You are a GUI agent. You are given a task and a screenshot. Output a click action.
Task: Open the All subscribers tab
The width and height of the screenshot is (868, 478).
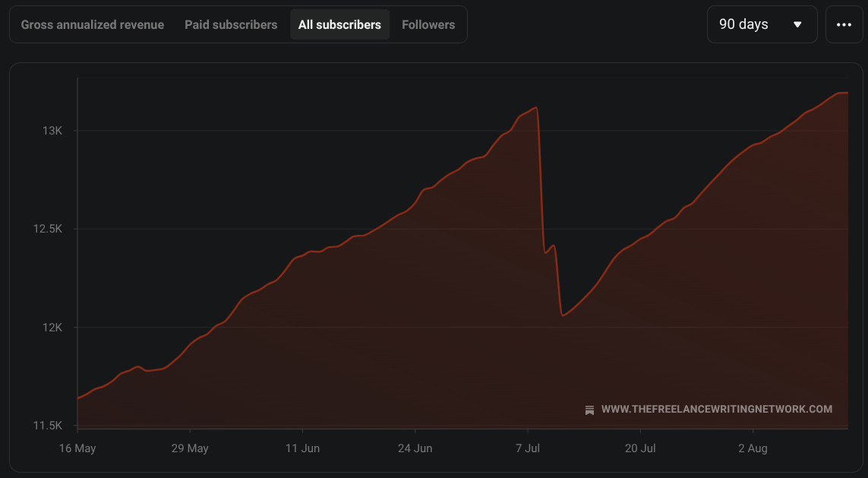(x=340, y=24)
